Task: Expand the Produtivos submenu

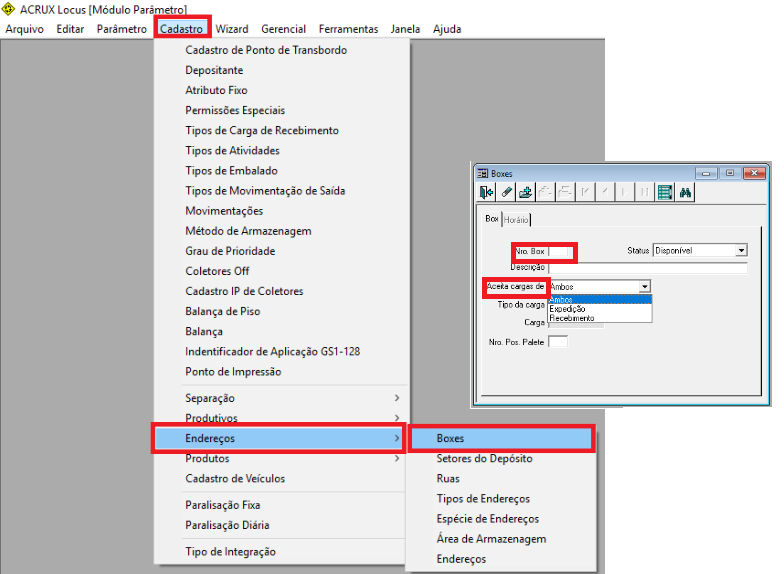Action: click(282, 418)
